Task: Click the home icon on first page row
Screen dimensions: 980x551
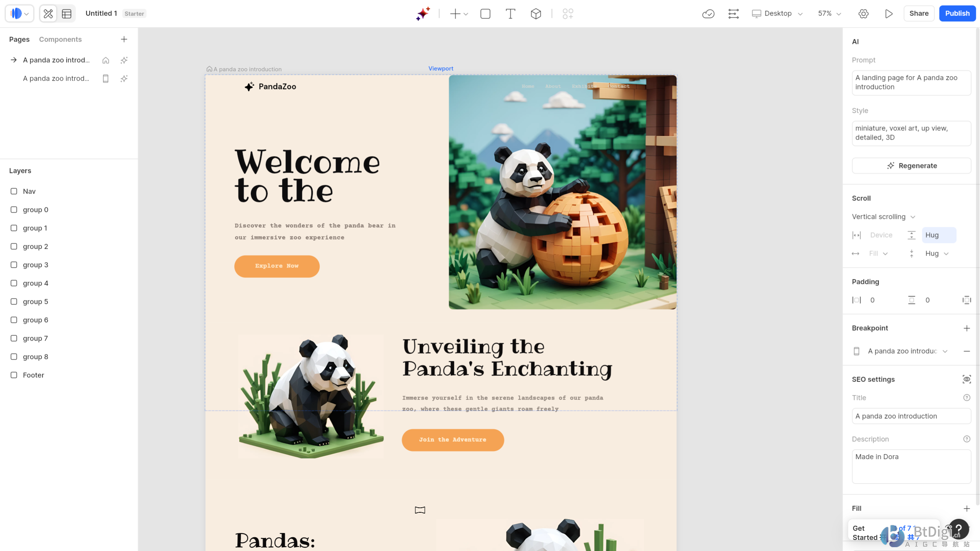Action: pyautogui.click(x=106, y=60)
